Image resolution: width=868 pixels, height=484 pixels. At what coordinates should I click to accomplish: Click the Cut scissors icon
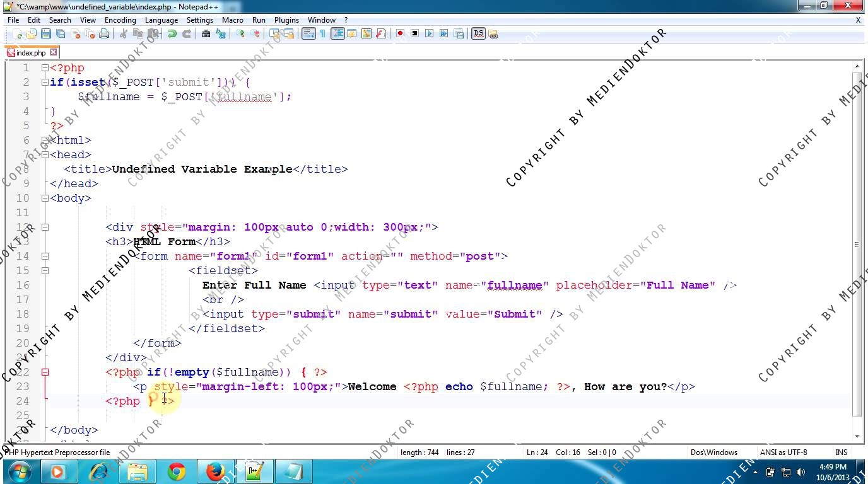tap(124, 34)
